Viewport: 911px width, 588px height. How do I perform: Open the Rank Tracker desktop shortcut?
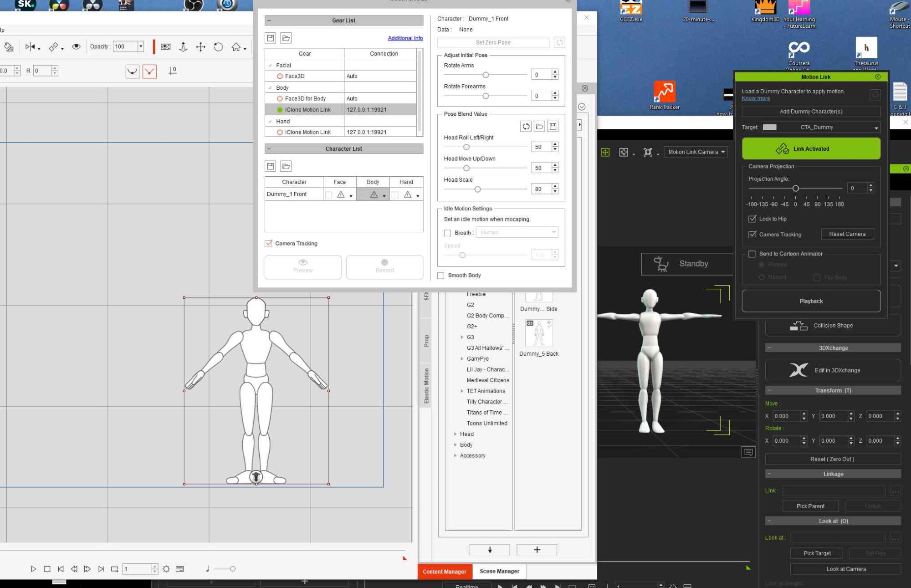coord(664,96)
